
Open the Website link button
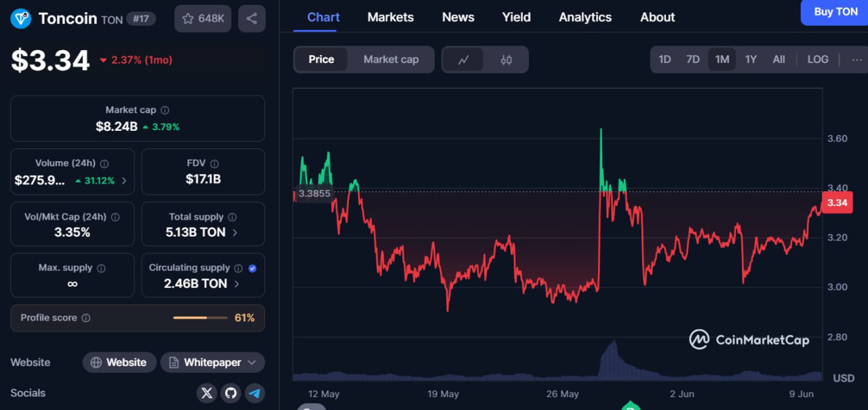click(119, 363)
